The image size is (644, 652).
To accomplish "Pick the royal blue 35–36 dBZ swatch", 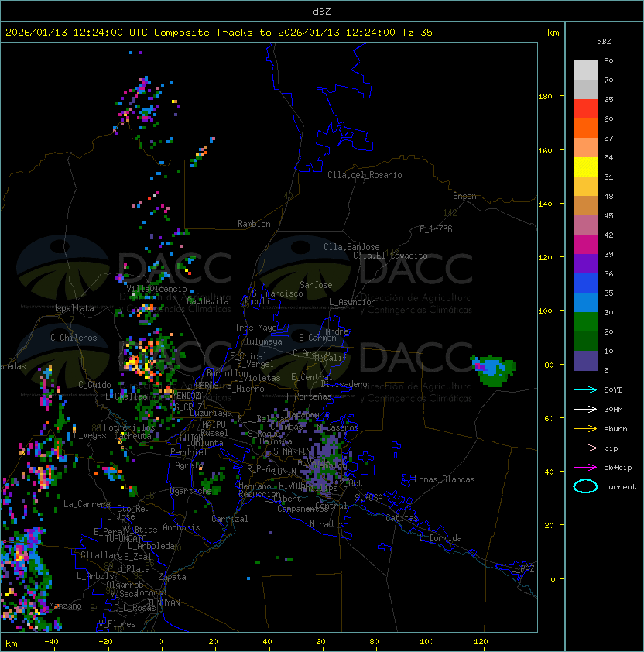I will coord(585,283).
